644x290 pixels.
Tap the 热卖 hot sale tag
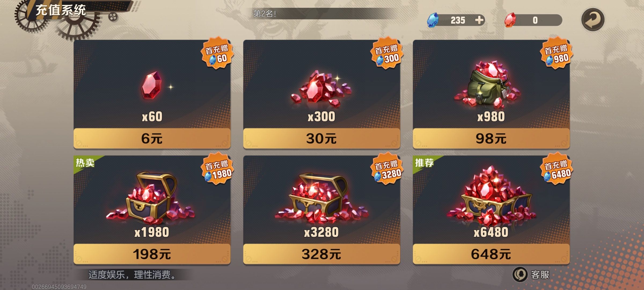point(85,162)
